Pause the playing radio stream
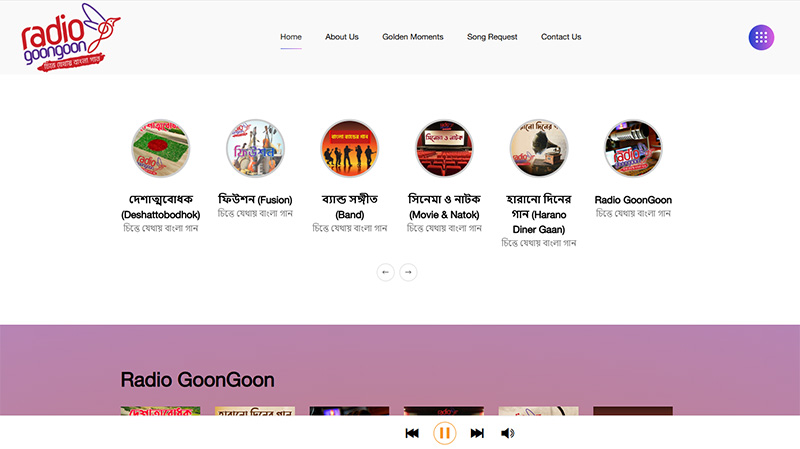This screenshot has width=800, height=449. coord(445,433)
